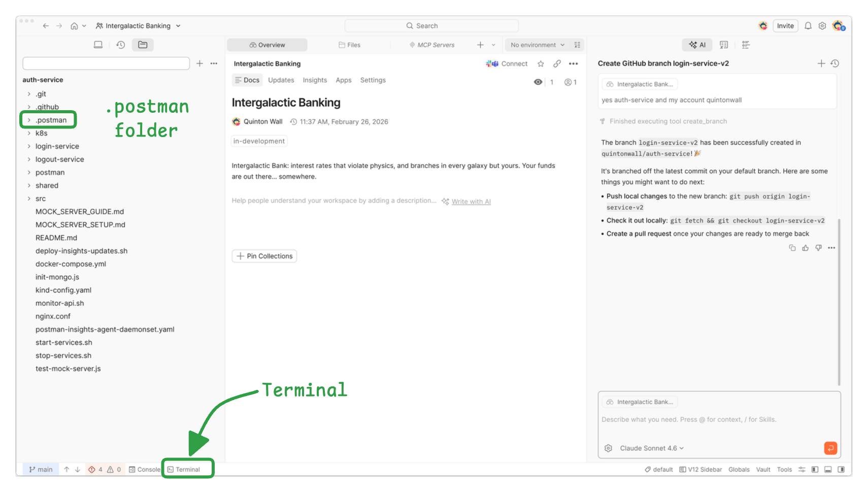Switch sidebar to the local computer view icon

[x=98, y=45]
